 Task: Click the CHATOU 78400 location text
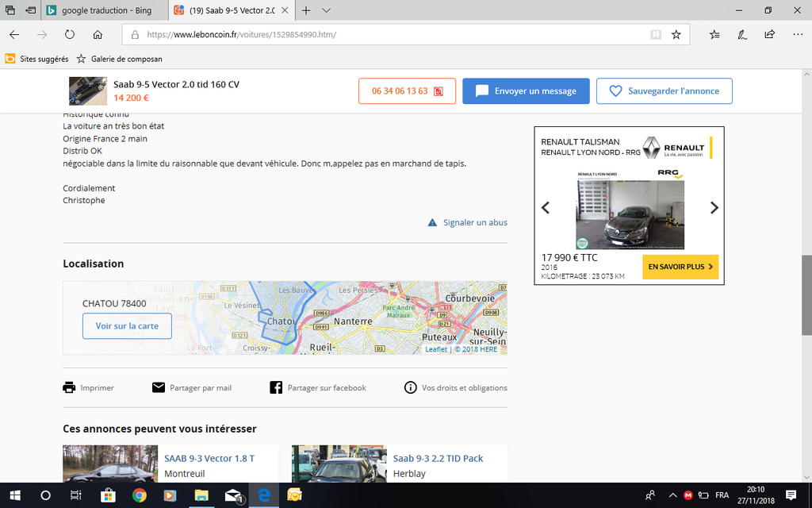[114, 303]
